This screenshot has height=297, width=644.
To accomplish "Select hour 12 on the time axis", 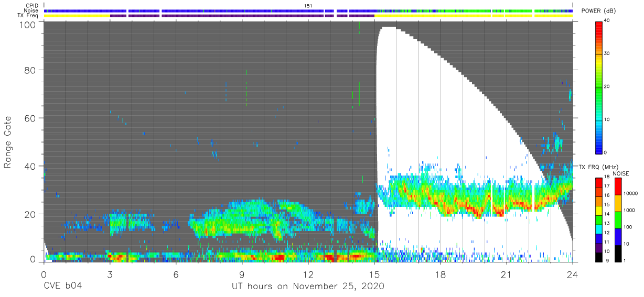I will point(308,274).
